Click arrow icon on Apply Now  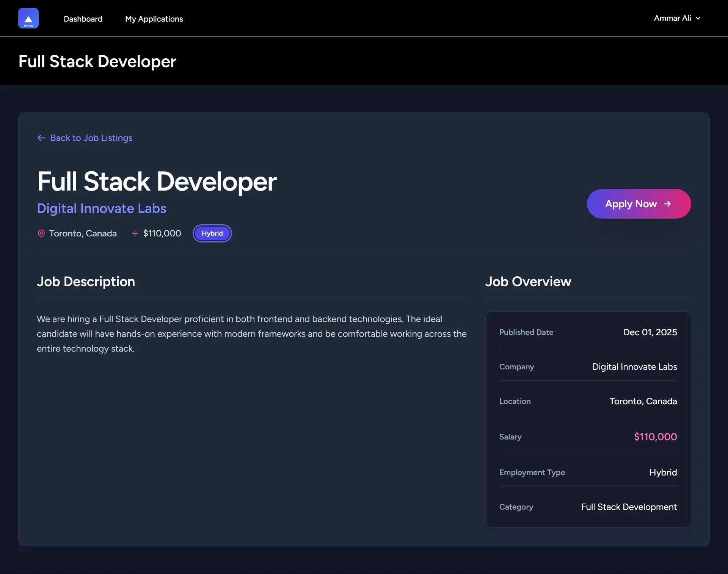tap(667, 204)
